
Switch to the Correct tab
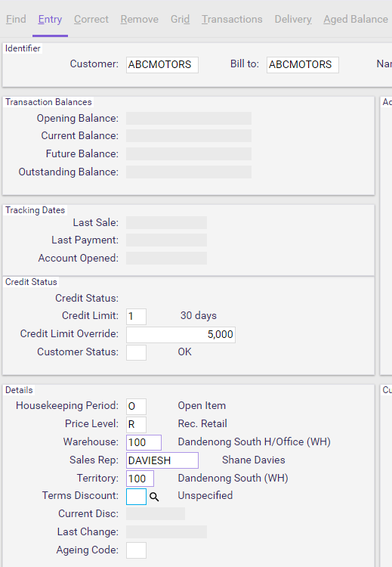[x=91, y=19]
